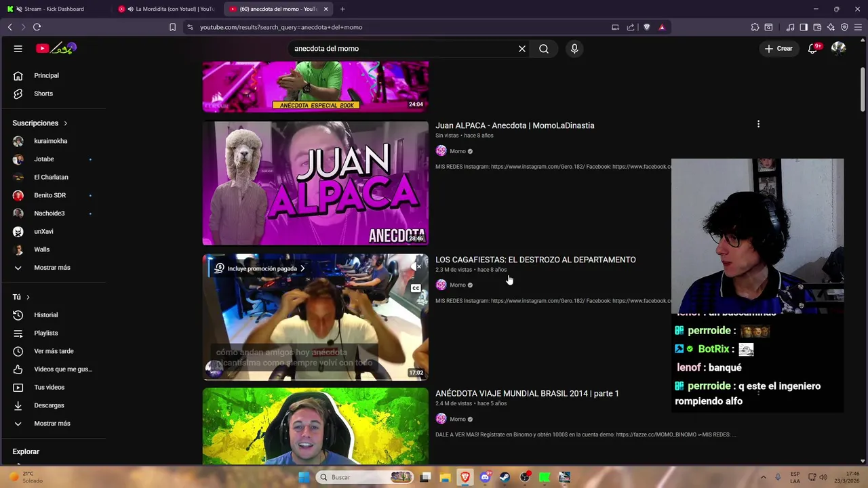Click the Juan Alpaca video thumbnail

(x=315, y=183)
